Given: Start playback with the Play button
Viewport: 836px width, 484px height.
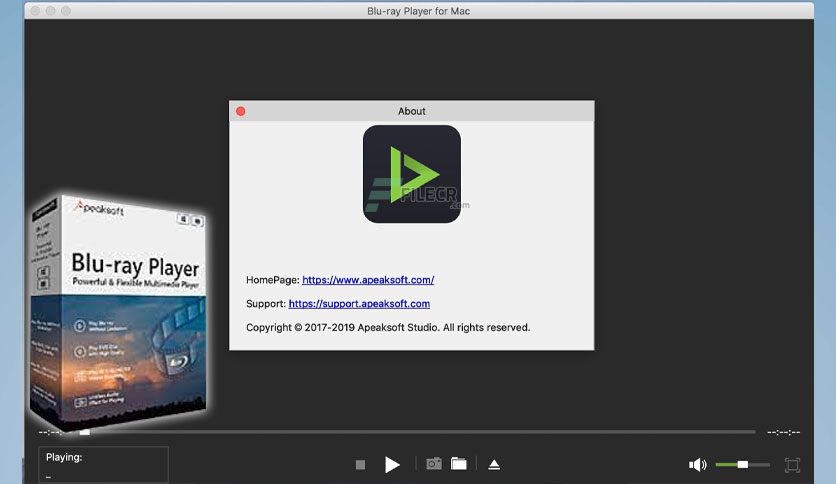Looking at the screenshot, I should click(392, 465).
